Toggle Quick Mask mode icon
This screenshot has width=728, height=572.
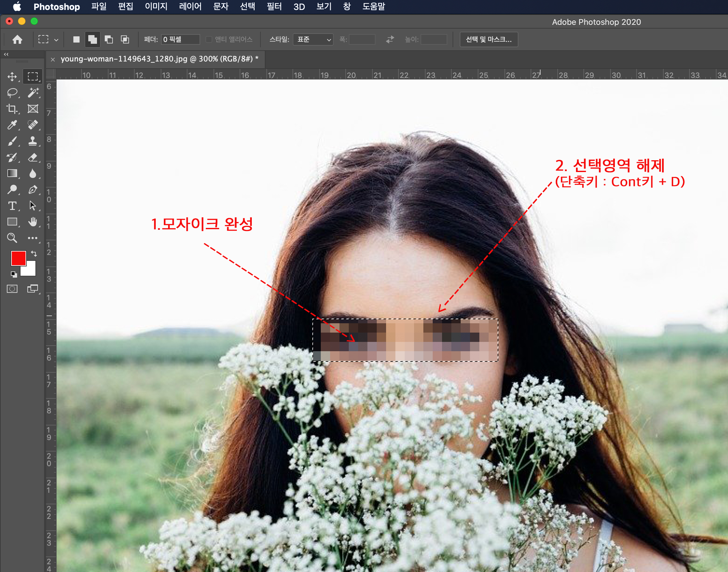click(12, 289)
